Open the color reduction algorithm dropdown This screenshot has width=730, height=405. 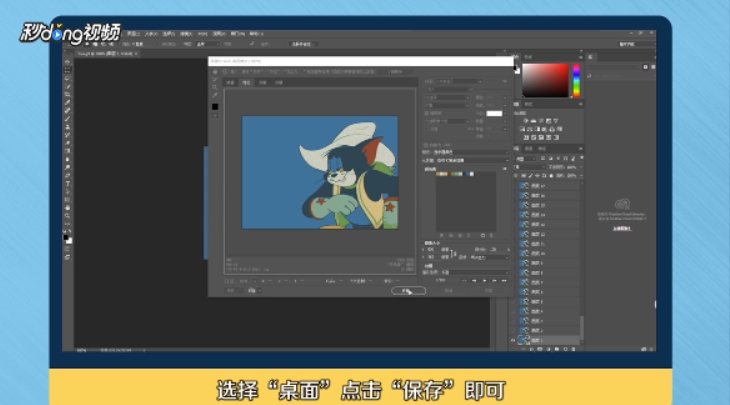tap(447, 98)
